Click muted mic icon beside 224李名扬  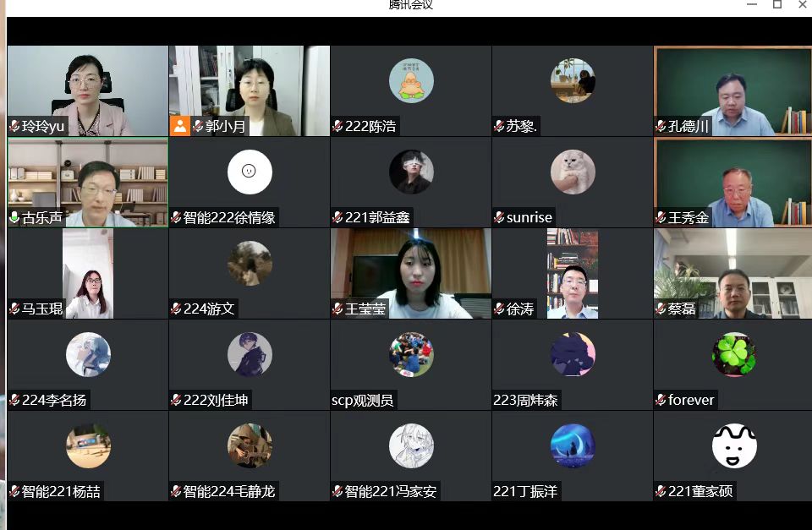coord(14,400)
